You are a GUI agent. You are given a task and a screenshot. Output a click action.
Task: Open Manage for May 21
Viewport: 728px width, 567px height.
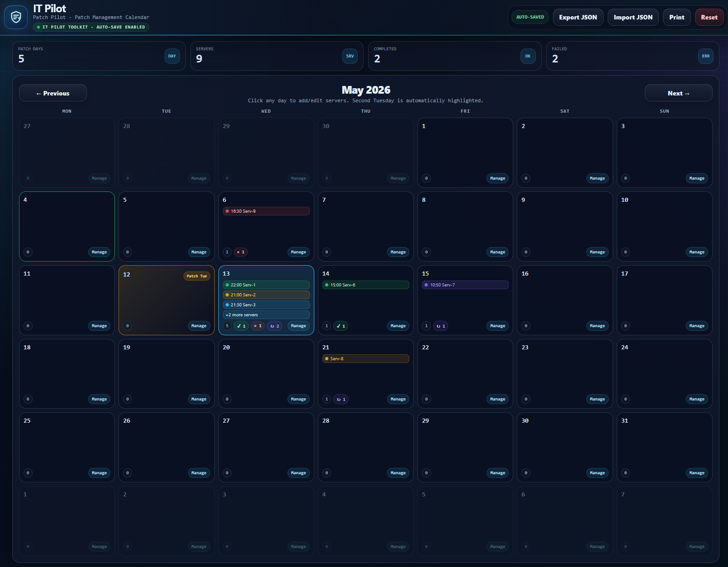[398, 399]
